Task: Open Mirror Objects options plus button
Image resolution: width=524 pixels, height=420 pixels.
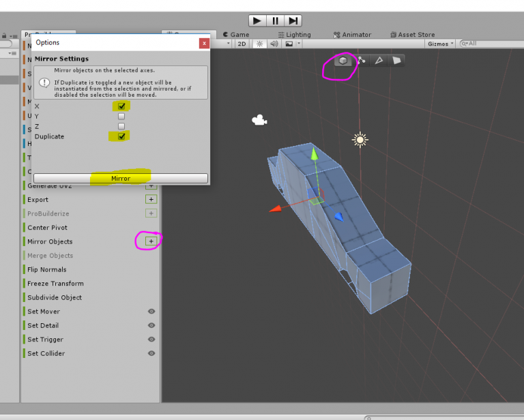Action: coord(151,241)
